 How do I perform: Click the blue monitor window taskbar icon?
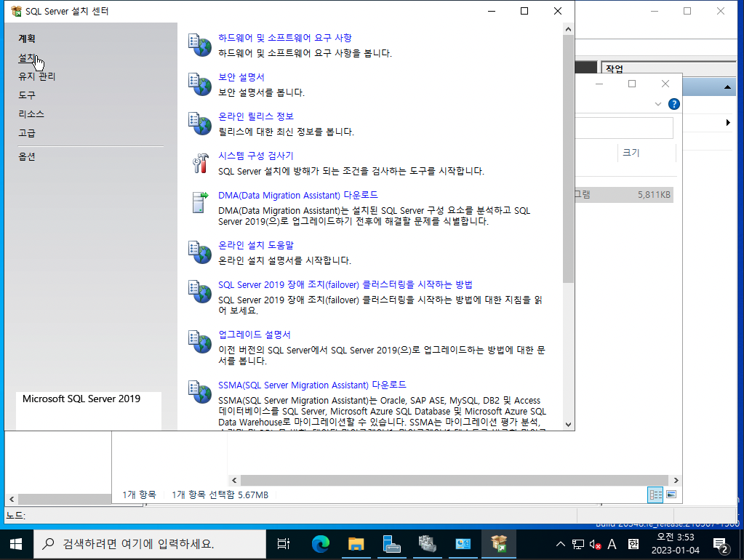point(463,544)
